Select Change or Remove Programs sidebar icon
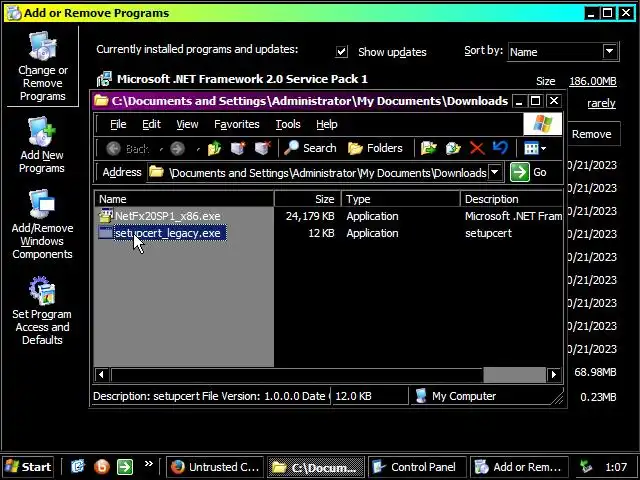Viewport: 640px width, 480px height. [42, 67]
